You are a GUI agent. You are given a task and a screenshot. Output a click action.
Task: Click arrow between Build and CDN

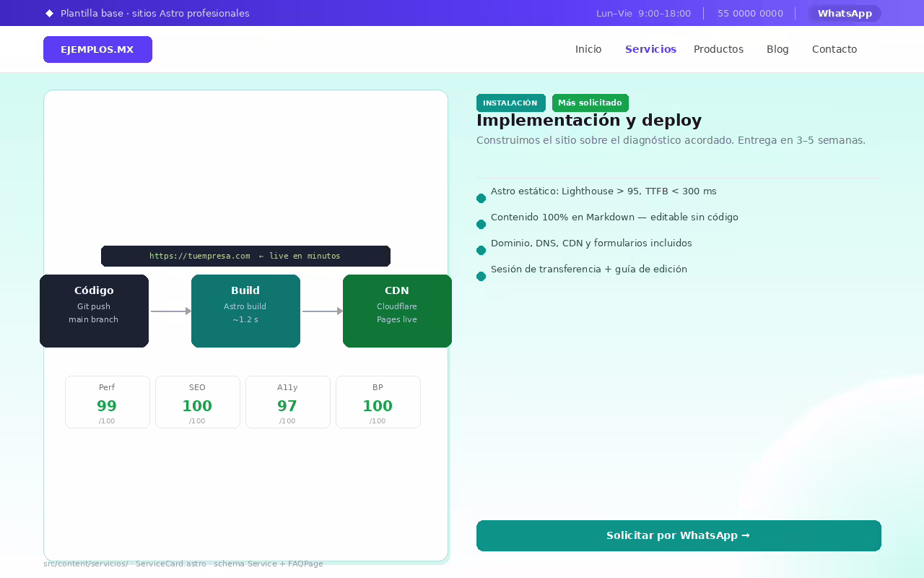(x=323, y=311)
